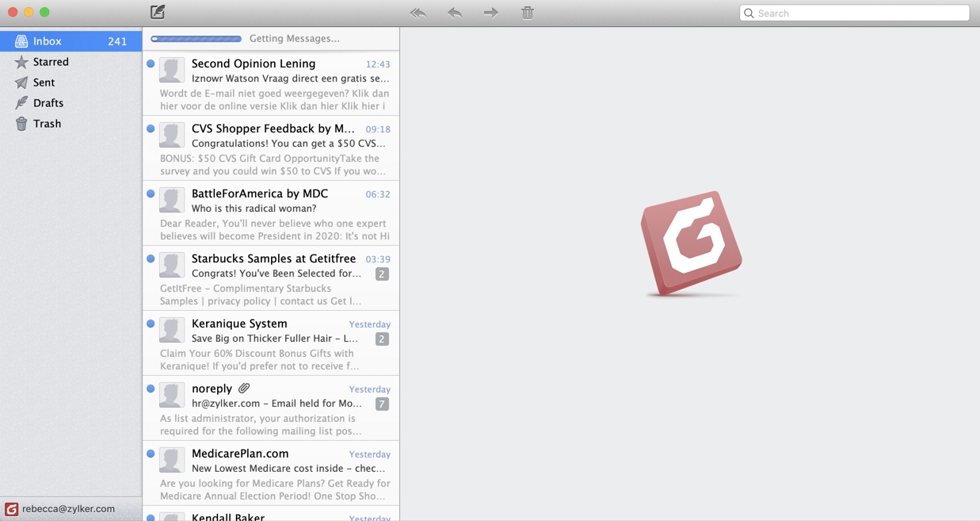Open the Sent folder
Image resolution: width=980 pixels, height=521 pixels.
pos(71,82)
